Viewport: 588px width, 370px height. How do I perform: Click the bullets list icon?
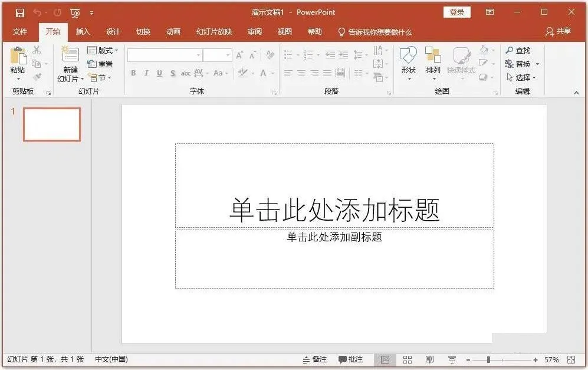pyautogui.click(x=288, y=55)
